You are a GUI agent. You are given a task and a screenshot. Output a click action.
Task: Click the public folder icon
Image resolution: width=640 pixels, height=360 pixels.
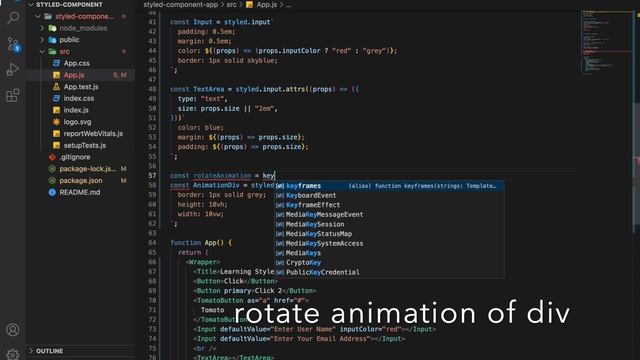pos(52,40)
